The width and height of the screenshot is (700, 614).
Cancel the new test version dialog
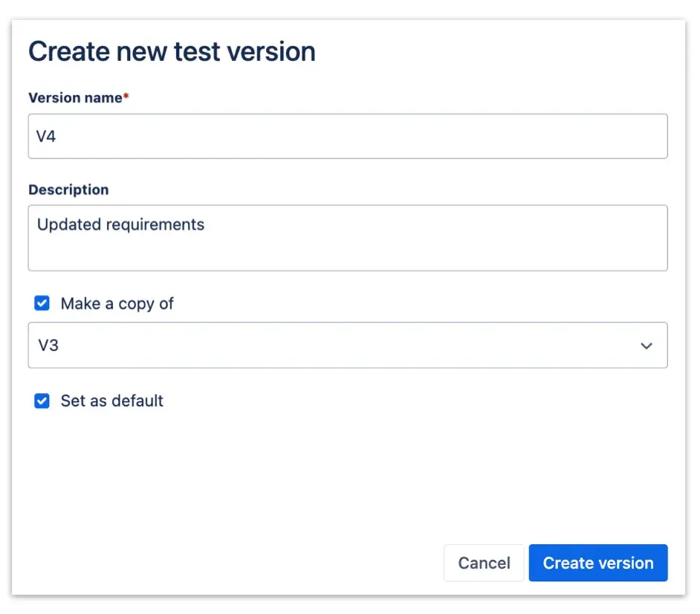tap(484, 563)
